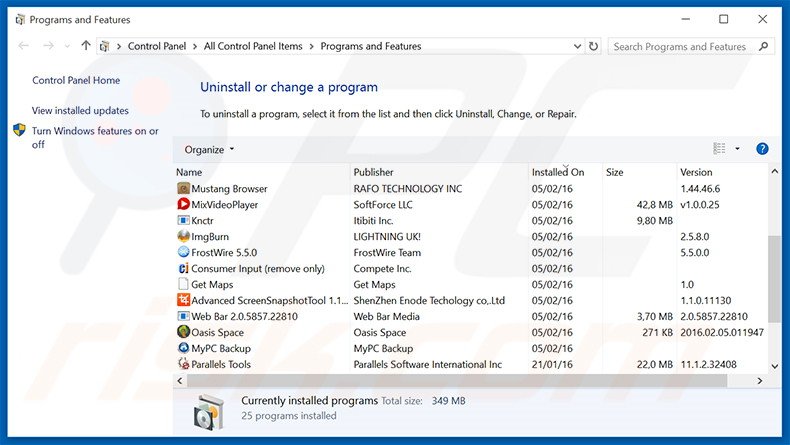Click the forward navigation arrow

point(48,46)
